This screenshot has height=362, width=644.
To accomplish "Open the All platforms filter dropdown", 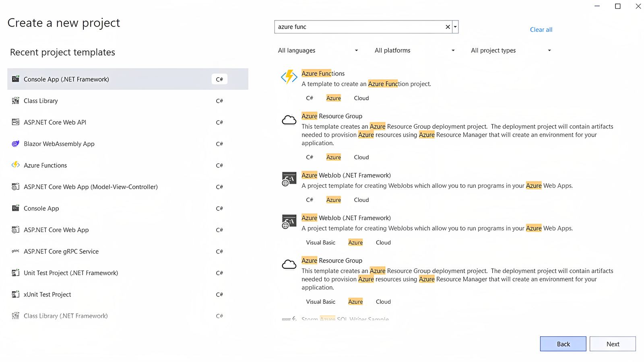I will click(x=415, y=50).
